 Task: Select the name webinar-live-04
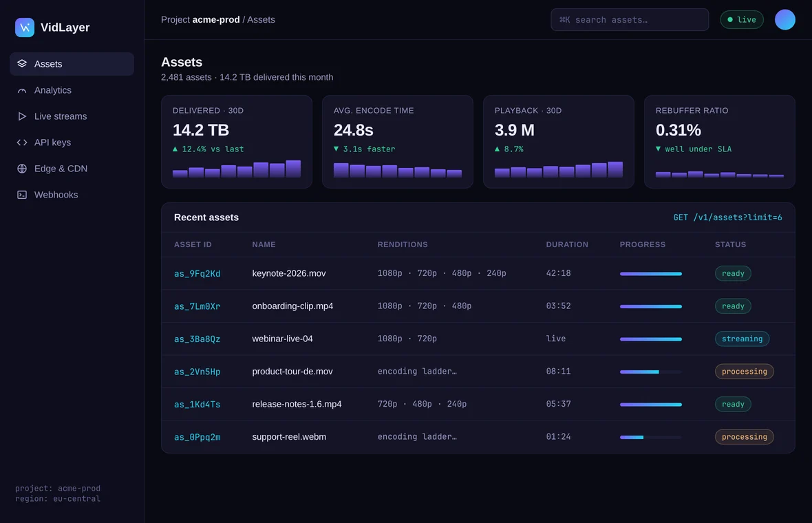[x=282, y=339]
